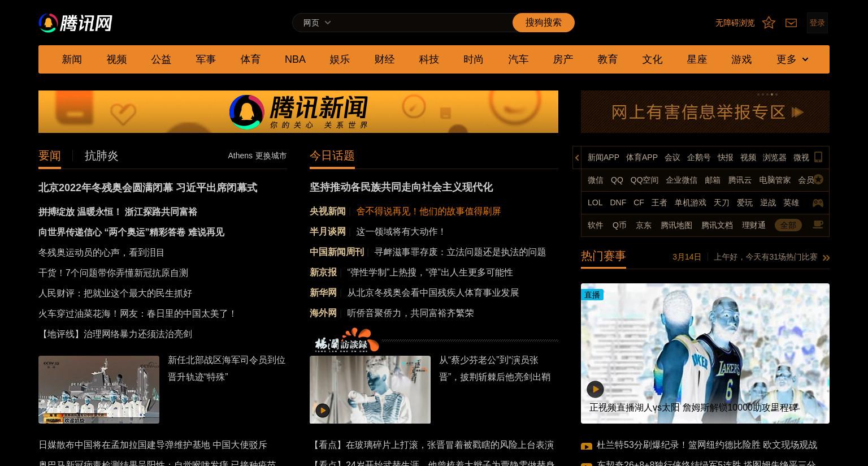The image size is (868, 466).
Task: Click the phone icon in the APP row
Action: click(818, 157)
